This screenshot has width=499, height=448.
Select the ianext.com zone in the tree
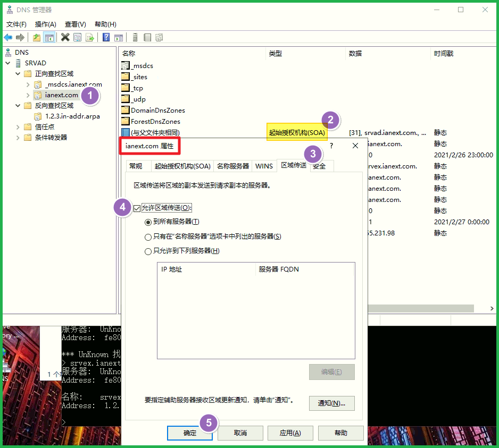tap(61, 95)
